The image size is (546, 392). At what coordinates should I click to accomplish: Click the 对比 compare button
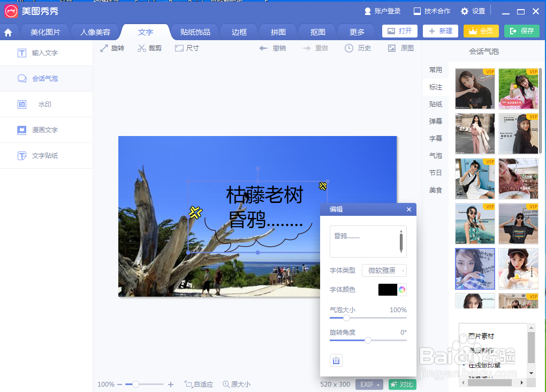coord(402,384)
